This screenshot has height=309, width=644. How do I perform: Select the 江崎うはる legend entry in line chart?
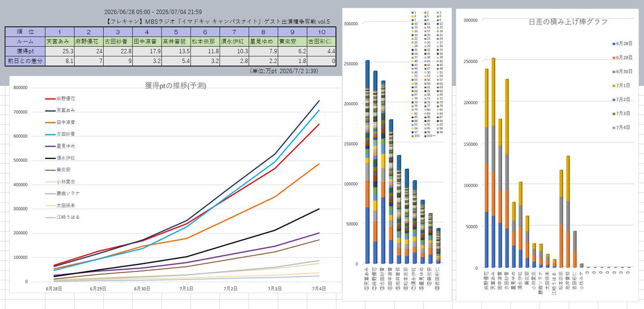[63, 217]
